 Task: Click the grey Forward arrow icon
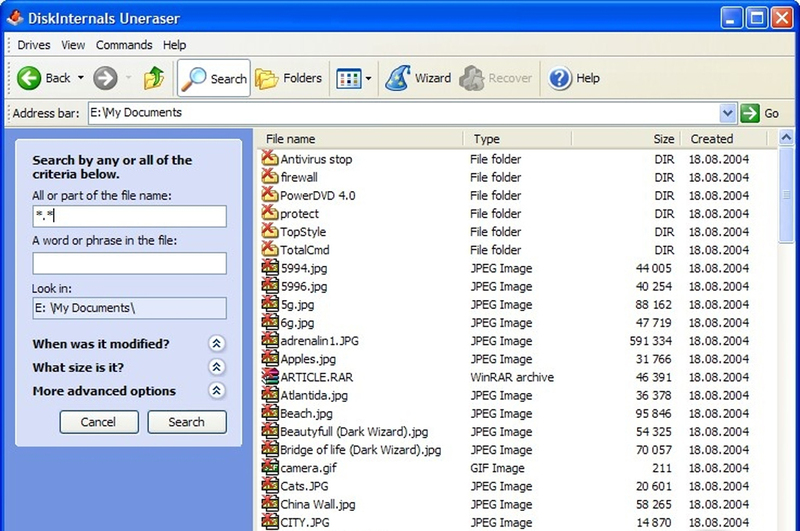pos(105,78)
